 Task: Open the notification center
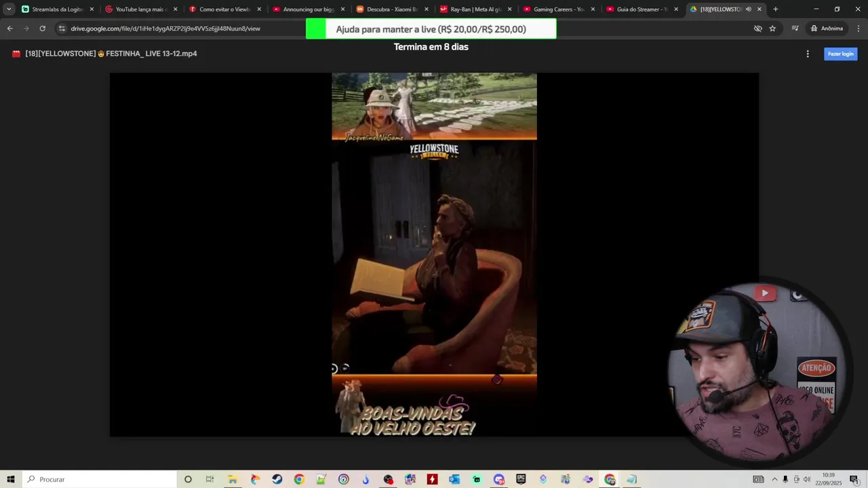(x=854, y=479)
